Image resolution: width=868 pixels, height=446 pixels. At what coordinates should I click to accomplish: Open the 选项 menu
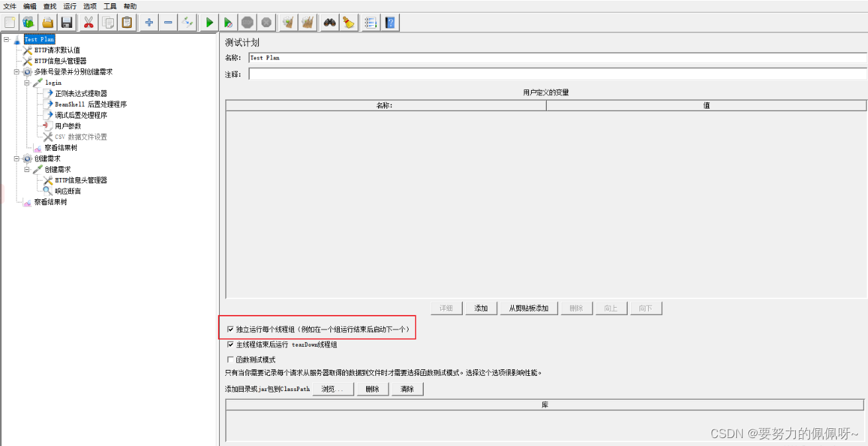click(x=90, y=6)
